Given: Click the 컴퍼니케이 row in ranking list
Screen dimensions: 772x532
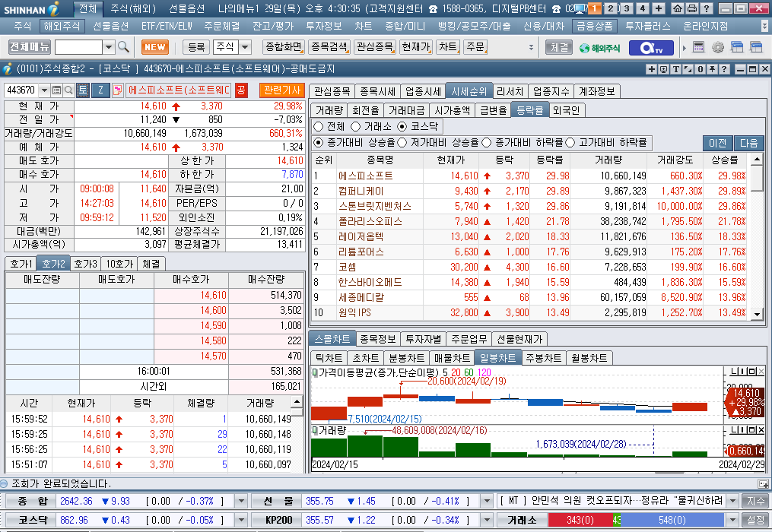Looking at the screenshot, I should (x=530, y=191).
